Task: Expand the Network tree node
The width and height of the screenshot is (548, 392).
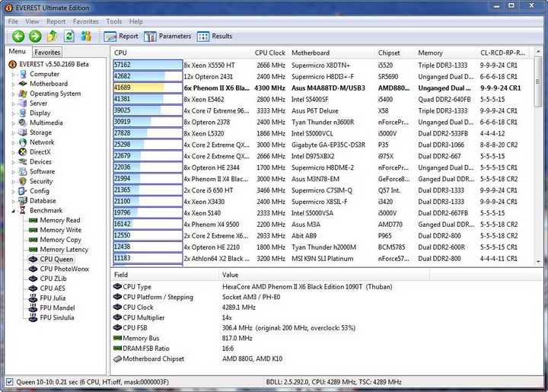Action: click(13, 143)
